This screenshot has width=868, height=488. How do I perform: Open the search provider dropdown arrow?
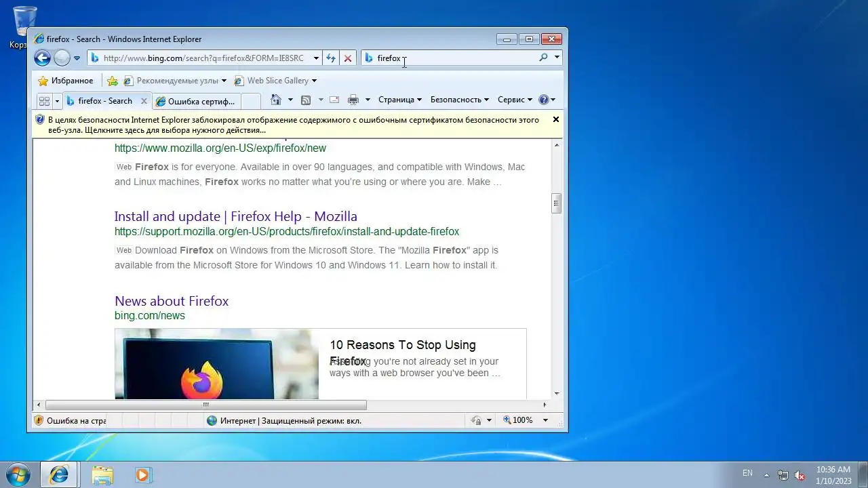557,58
